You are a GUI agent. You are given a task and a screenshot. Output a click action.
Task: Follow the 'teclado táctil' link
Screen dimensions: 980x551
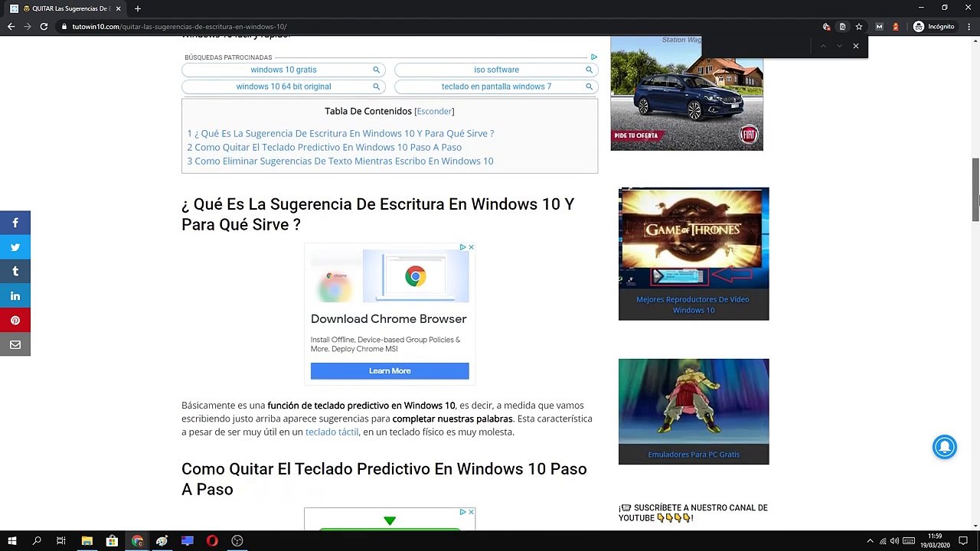click(x=332, y=432)
